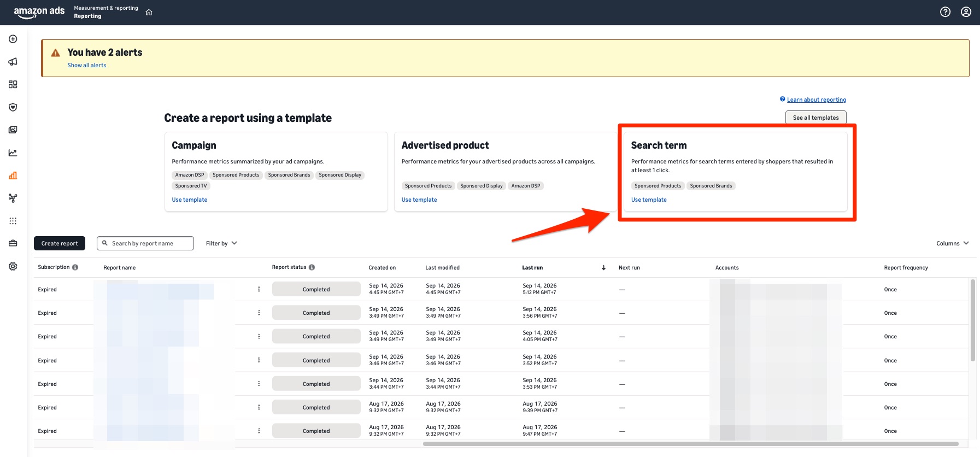The image size is (980, 457).
Task: Click Sponsored Display tag in Advertised product card
Action: click(x=481, y=186)
